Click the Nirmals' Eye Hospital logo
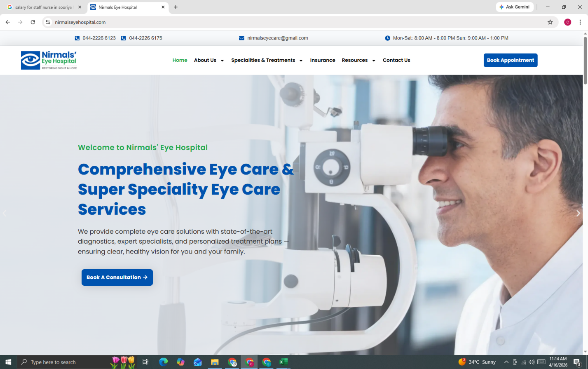This screenshot has width=588, height=369. click(x=49, y=60)
